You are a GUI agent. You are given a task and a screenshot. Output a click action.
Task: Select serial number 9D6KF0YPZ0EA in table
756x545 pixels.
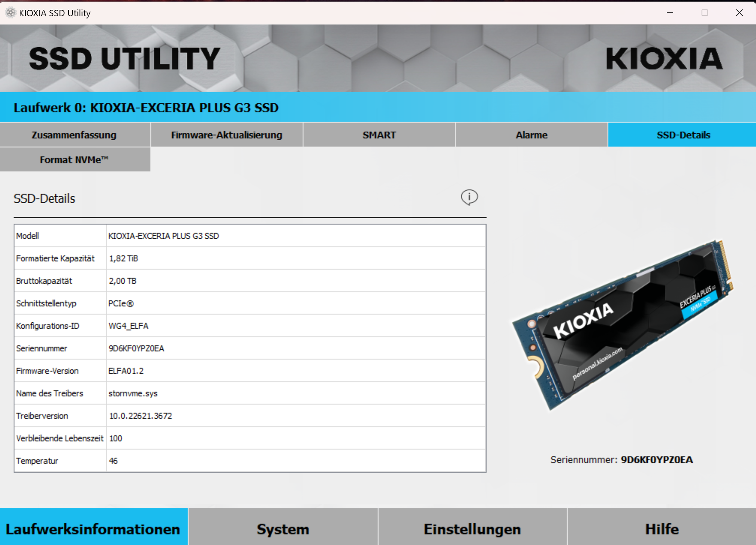pos(136,348)
